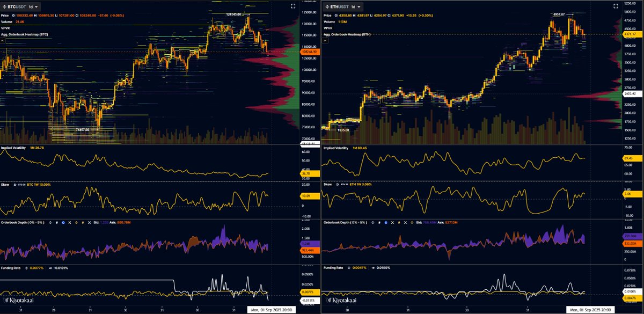Click the ETH Ask value 527.13M
The height and width of the screenshot is (314, 644).
click(x=451, y=223)
